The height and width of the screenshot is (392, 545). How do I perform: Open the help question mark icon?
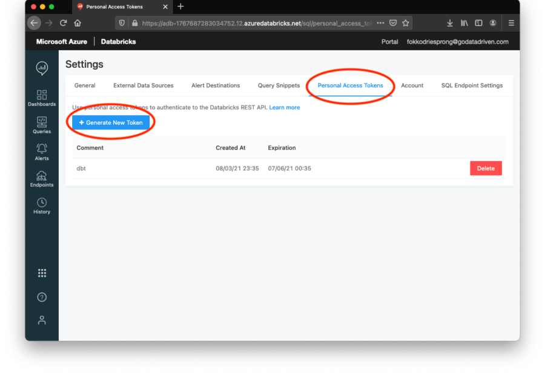click(42, 297)
